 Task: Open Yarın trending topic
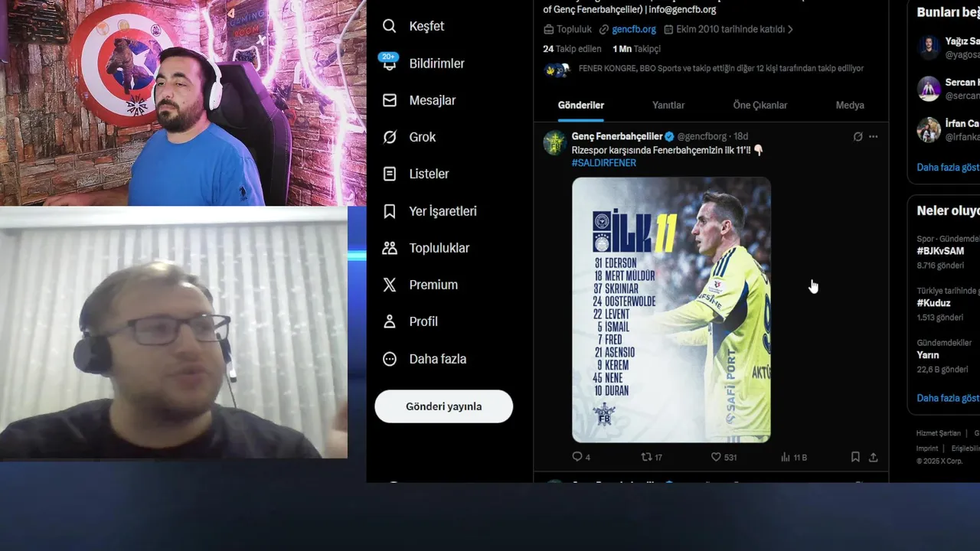(x=927, y=355)
